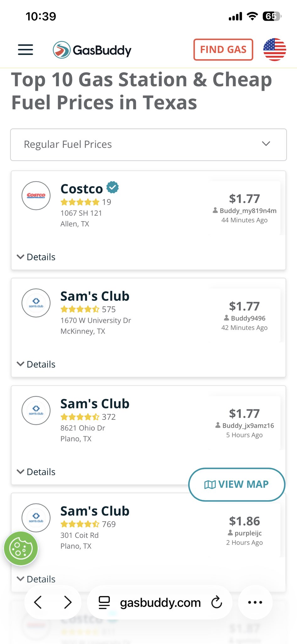Tap the gasbuddy.com address bar
The height and width of the screenshot is (644, 297).
coord(160,602)
